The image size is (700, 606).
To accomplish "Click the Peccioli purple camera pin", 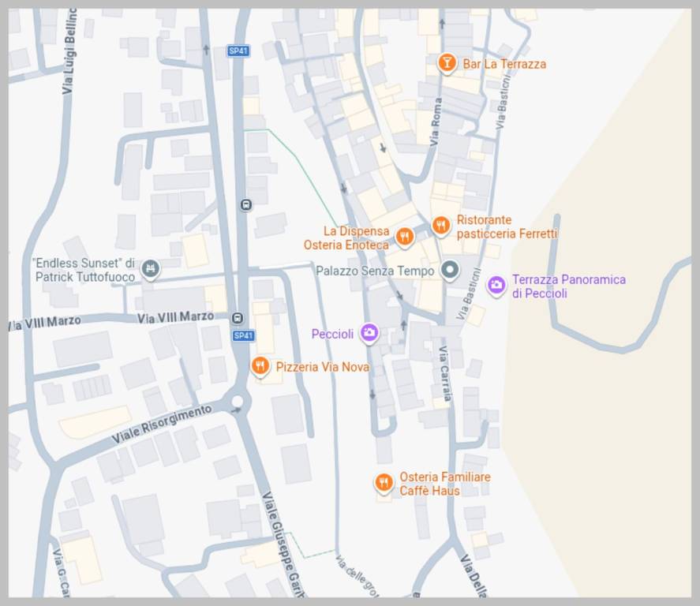I will pyautogui.click(x=369, y=333).
